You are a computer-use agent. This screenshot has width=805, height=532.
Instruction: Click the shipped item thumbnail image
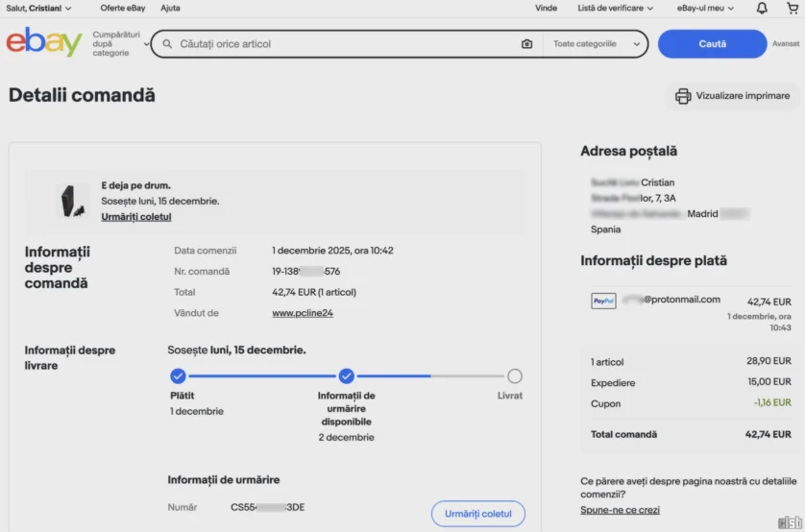(72, 201)
